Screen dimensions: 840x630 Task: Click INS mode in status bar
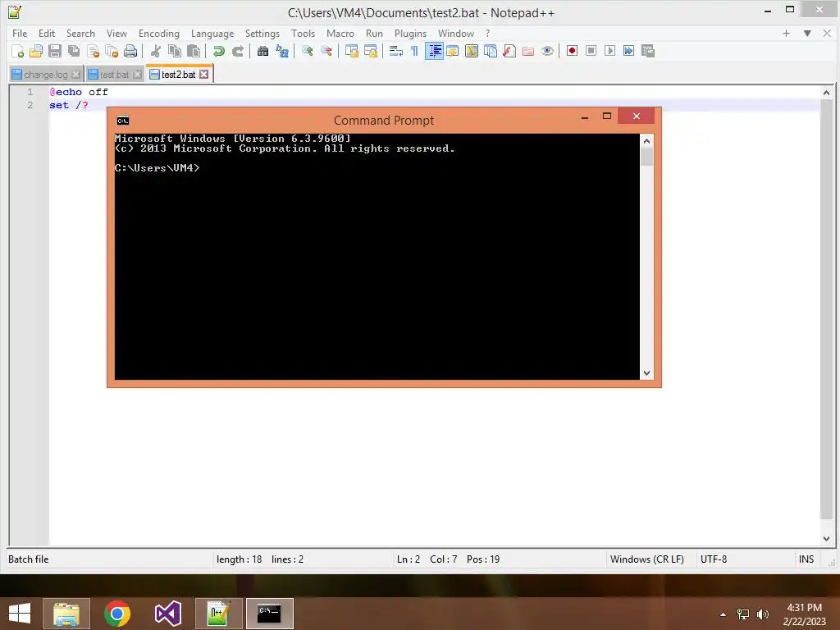(806, 559)
